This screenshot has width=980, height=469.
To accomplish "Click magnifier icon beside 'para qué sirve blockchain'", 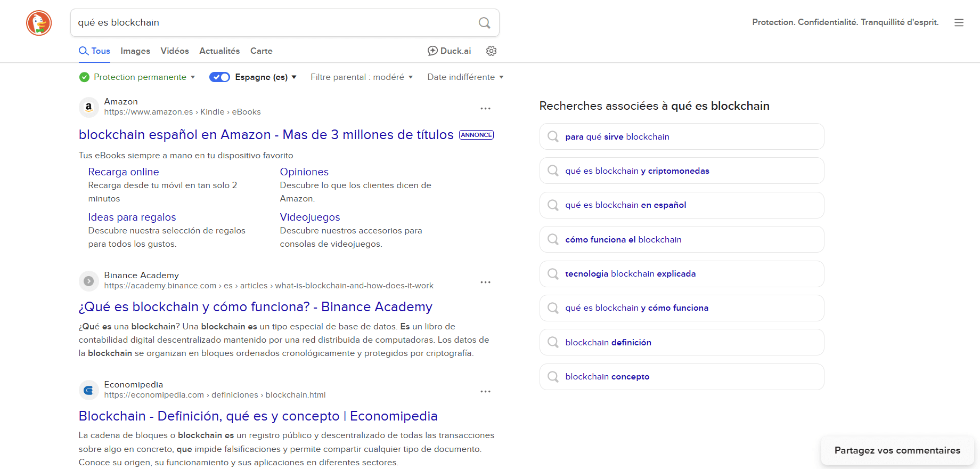I will [x=553, y=136].
